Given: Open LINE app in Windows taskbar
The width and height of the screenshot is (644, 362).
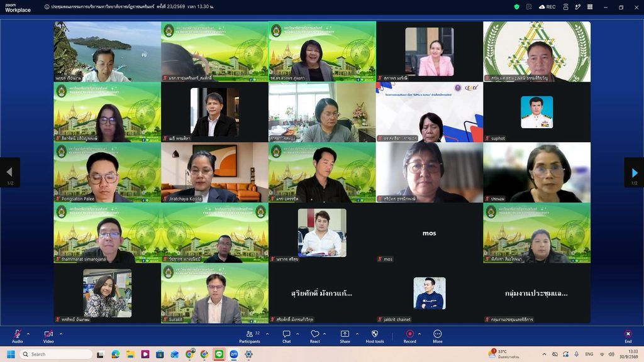Looking at the screenshot, I should [x=219, y=354].
